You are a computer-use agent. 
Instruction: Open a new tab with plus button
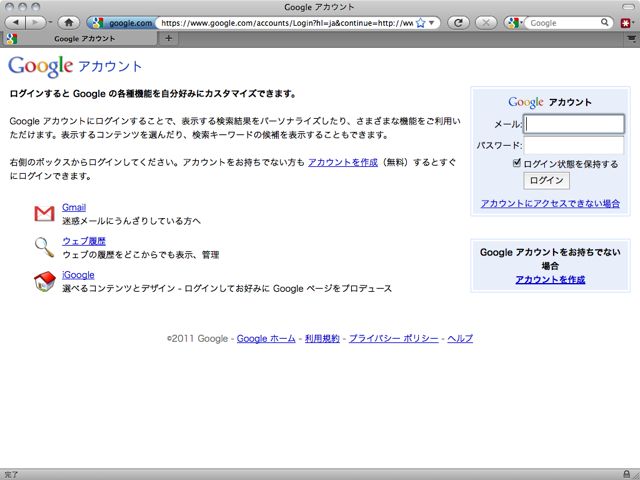pos(169,38)
